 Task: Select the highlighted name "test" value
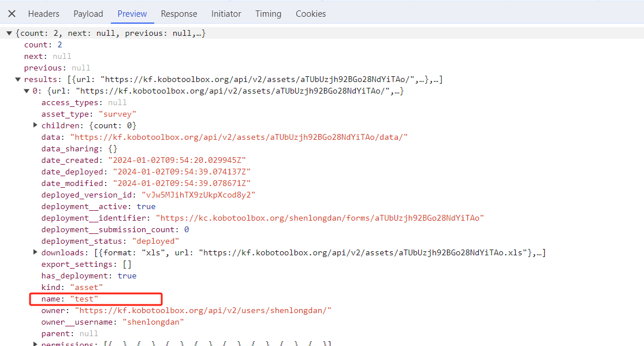click(84, 299)
